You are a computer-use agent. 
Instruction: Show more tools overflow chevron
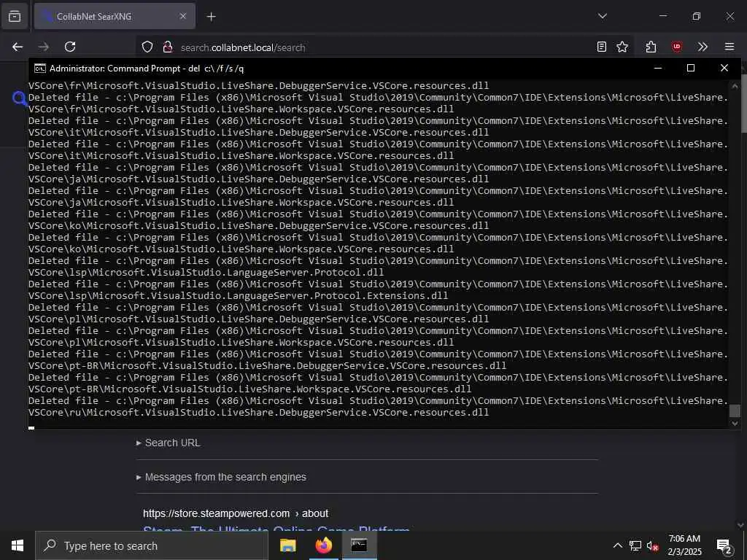coord(703,47)
